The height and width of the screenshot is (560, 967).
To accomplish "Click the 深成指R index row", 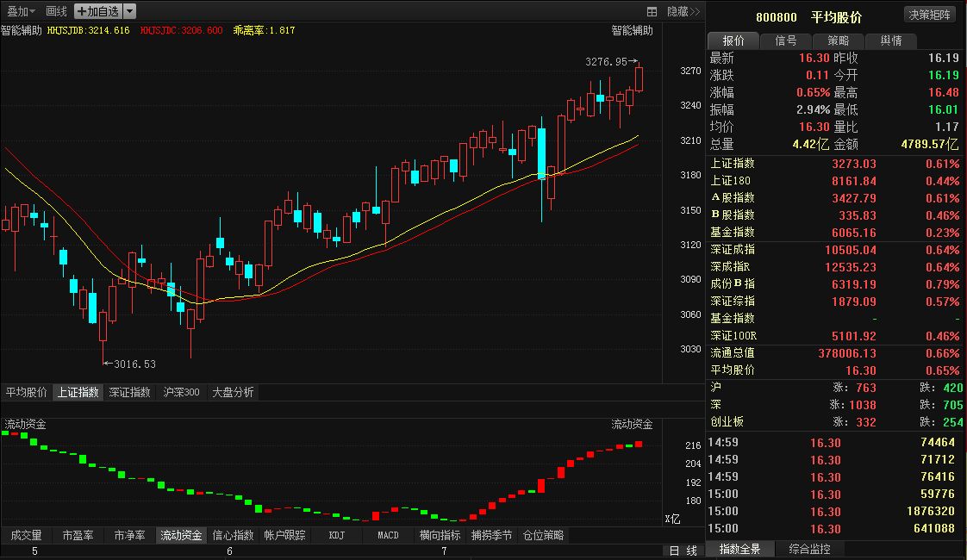I will coord(835,267).
